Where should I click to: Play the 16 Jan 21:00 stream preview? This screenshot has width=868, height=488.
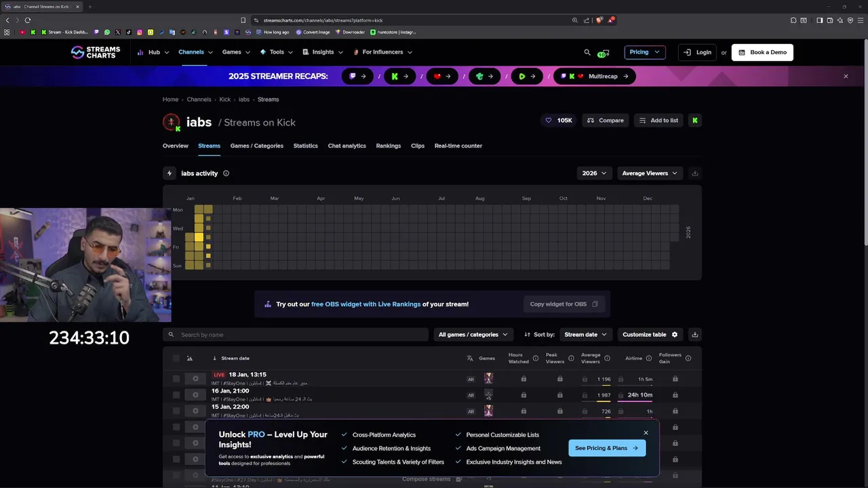pos(195,395)
